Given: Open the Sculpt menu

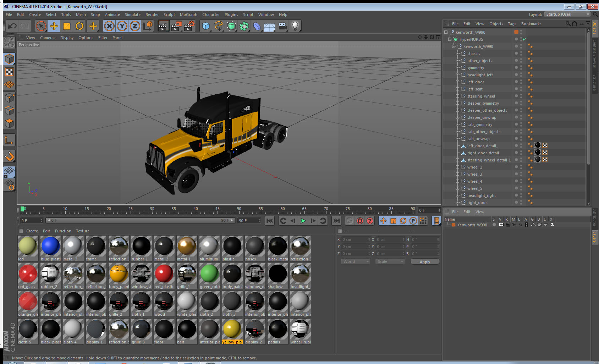Looking at the screenshot, I should coord(169,15).
